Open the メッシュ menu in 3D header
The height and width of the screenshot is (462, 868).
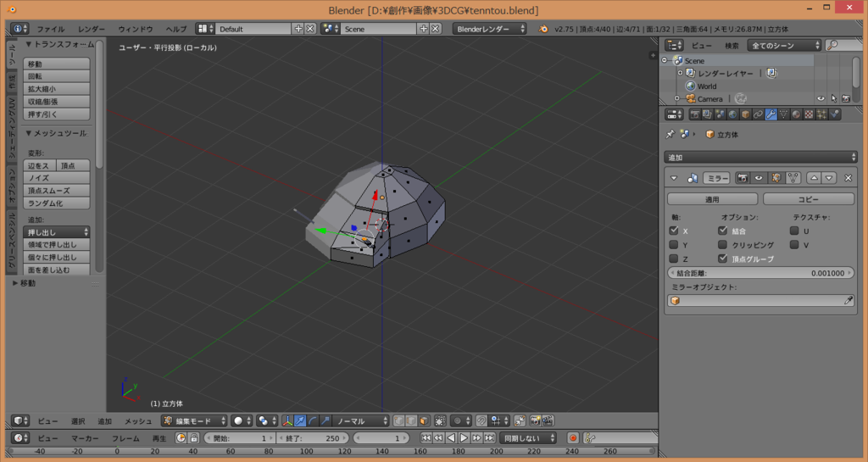point(138,421)
